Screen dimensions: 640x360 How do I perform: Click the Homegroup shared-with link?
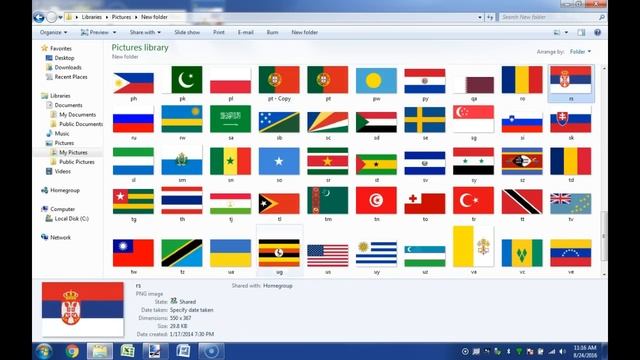(x=278, y=286)
